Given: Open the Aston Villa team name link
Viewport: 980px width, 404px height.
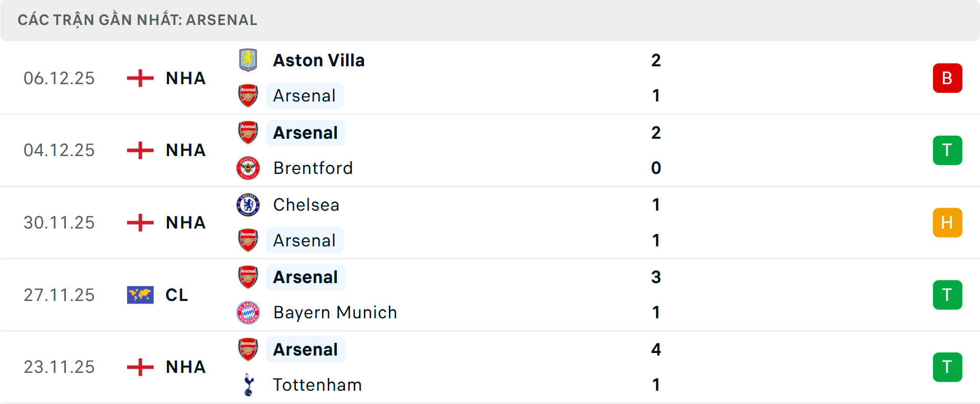Looking at the screenshot, I should (x=319, y=60).
